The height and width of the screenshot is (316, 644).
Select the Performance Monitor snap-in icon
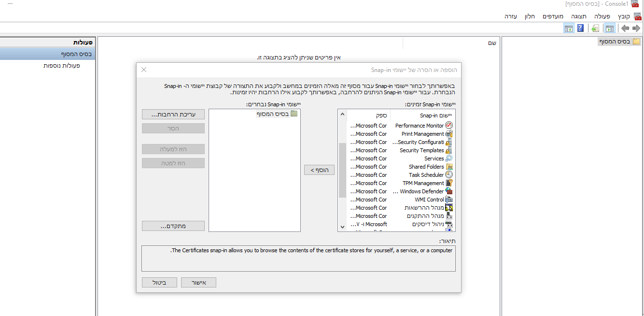449,126
